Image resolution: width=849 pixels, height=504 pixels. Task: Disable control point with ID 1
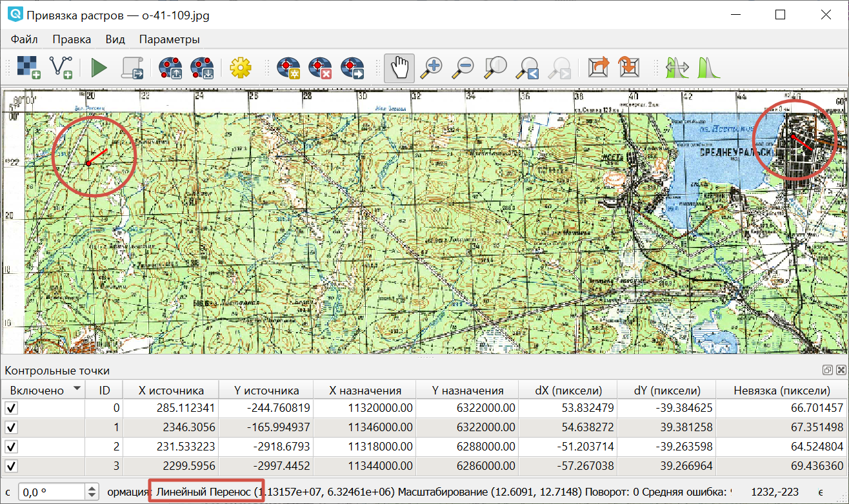pyautogui.click(x=12, y=427)
